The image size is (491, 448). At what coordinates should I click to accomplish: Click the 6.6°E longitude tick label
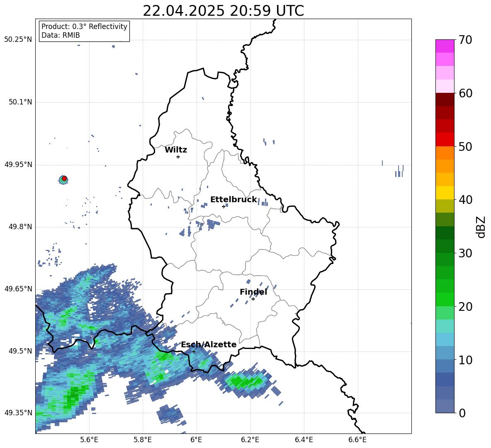[x=357, y=440]
